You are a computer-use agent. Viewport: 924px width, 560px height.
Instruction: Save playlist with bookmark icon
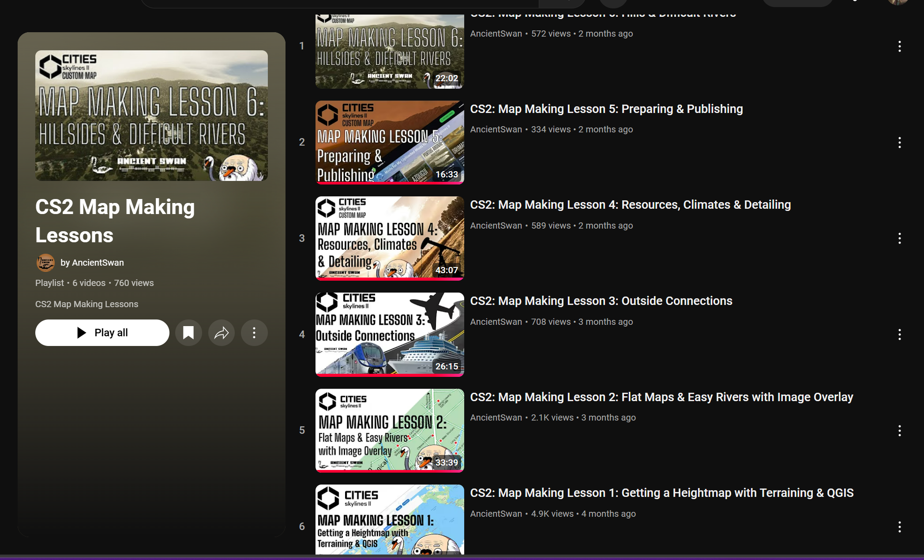pos(188,333)
